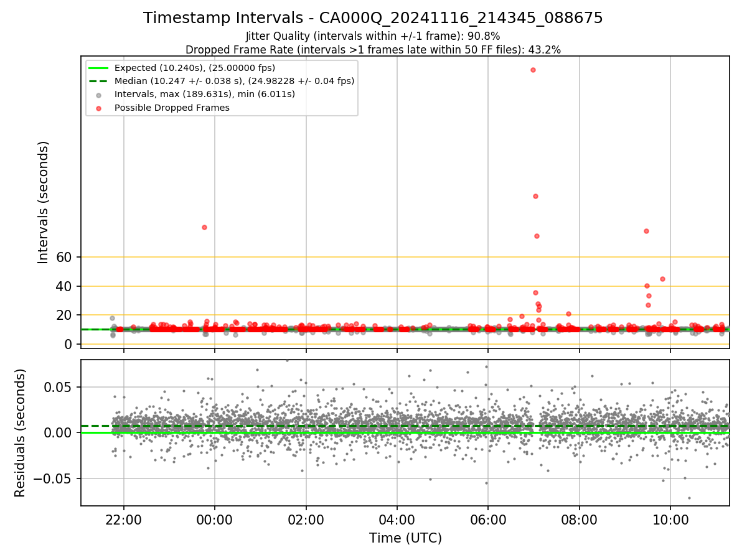Screen dimensions: 747x560
Task: Click the gray marker sample in the legend
Action: tap(99, 95)
